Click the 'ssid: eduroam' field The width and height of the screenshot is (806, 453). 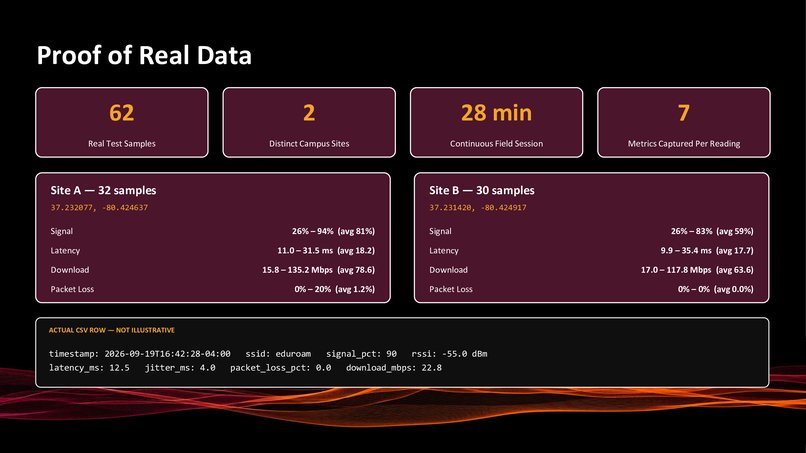(x=278, y=354)
